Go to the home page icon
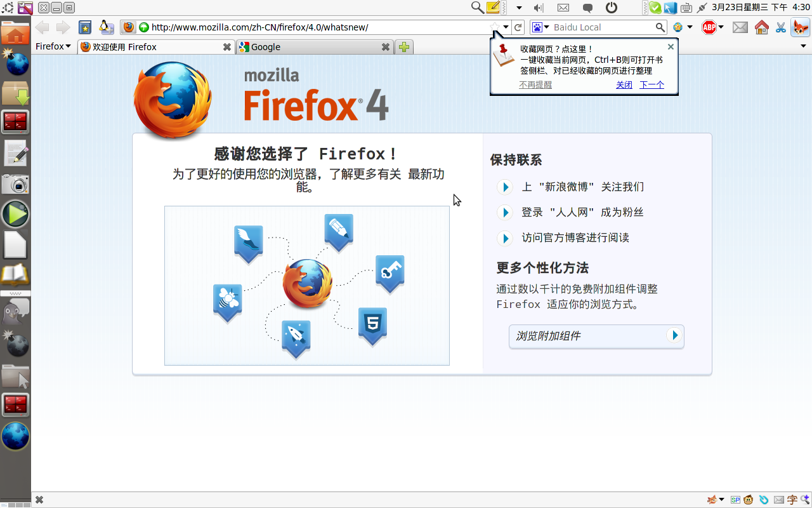The image size is (812, 508). click(762, 27)
